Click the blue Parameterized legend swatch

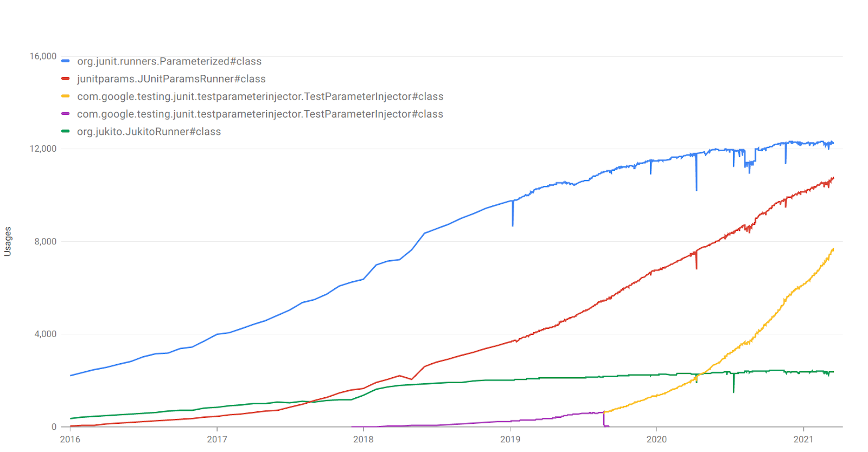click(66, 61)
